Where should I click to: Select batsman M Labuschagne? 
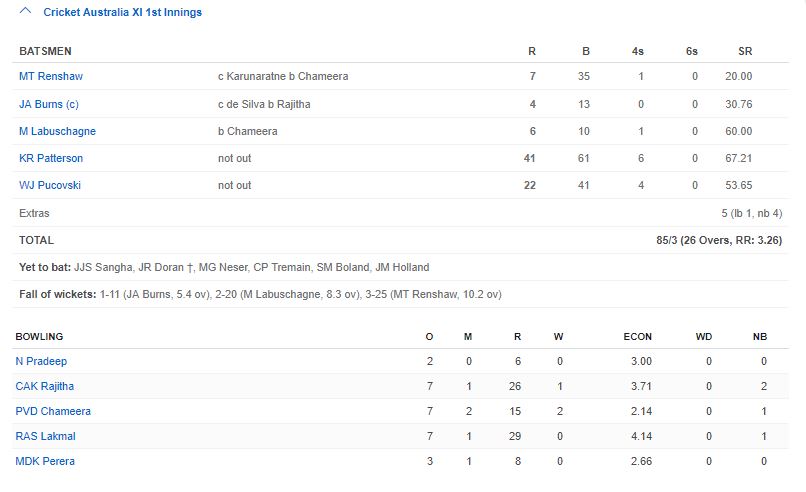point(57,131)
